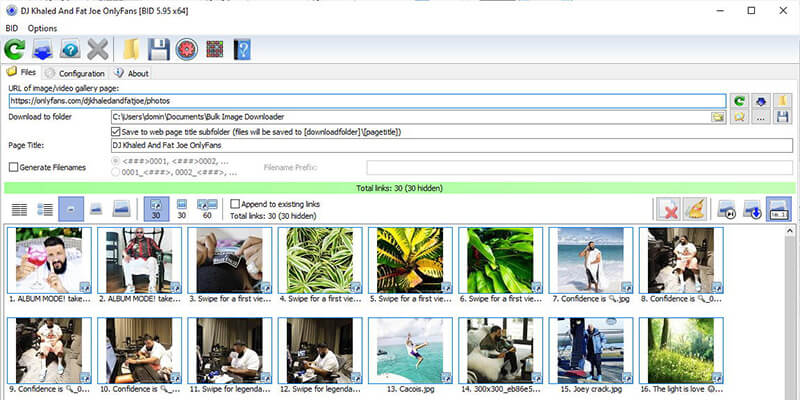Click the gray X cancel toolbar icon
Image resolution: width=800 pixels, height=400 pixels.
[98, 49]
